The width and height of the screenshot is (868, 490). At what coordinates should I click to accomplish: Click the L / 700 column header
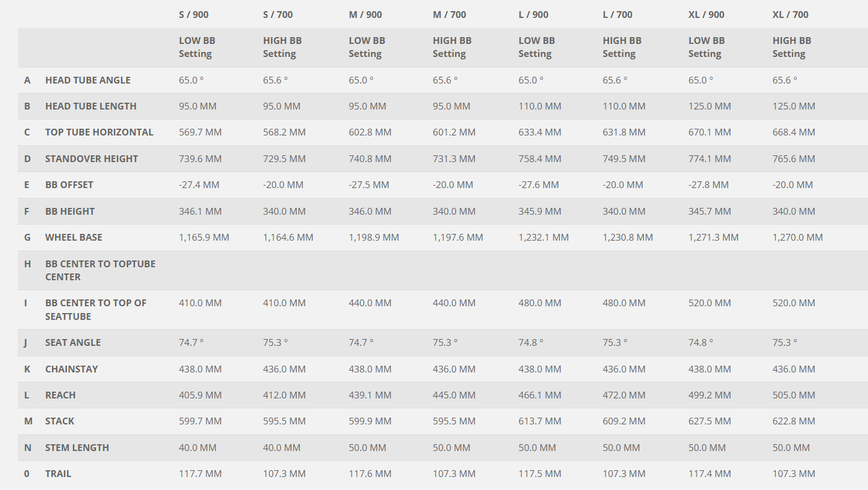pyautogui.click(x=618, y=14)
